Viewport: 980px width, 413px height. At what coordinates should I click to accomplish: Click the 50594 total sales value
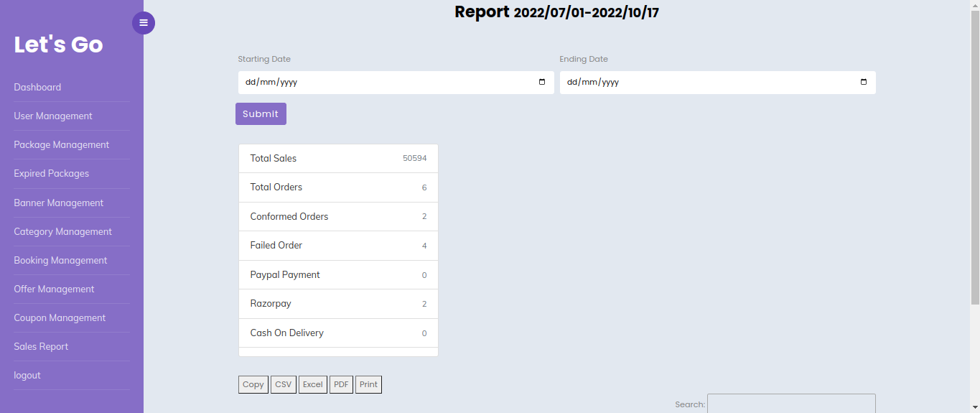click(x=415, y=158)
